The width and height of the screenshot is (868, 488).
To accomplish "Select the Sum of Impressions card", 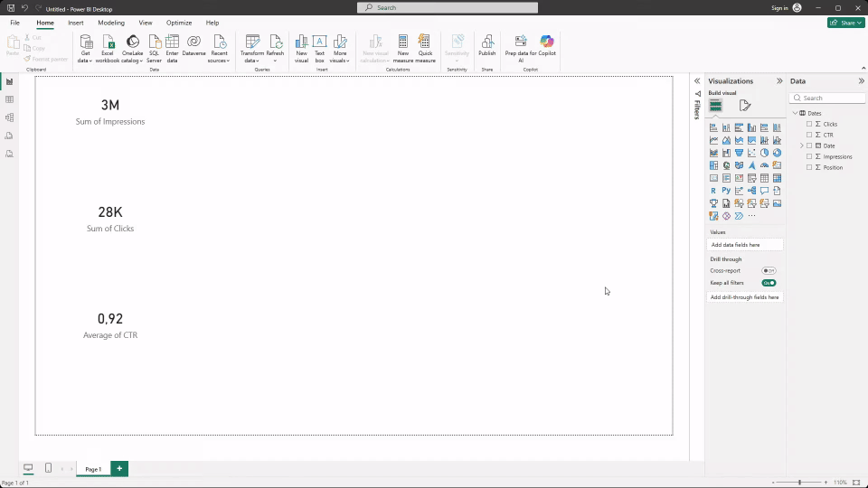I will [x=110, y=112].
